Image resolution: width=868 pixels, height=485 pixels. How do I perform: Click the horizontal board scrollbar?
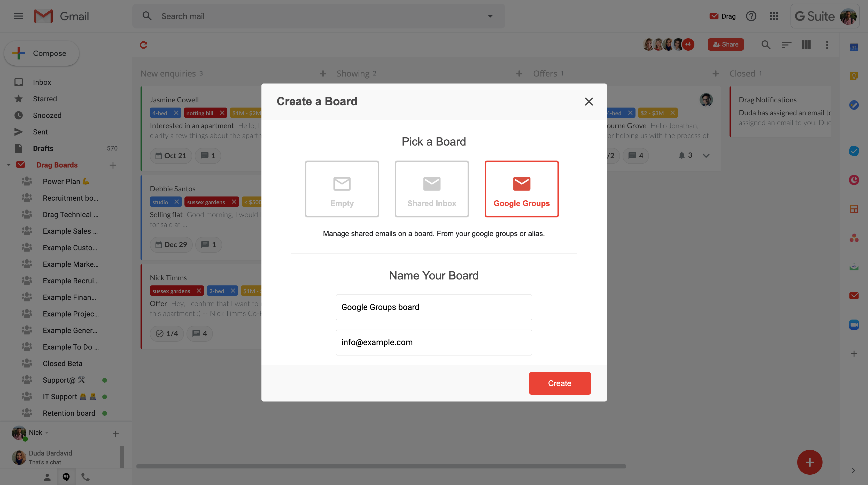381,466
